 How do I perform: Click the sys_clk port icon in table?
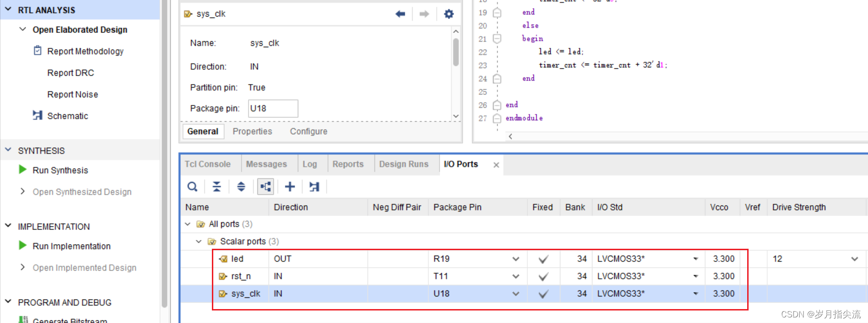pos(223,294)
